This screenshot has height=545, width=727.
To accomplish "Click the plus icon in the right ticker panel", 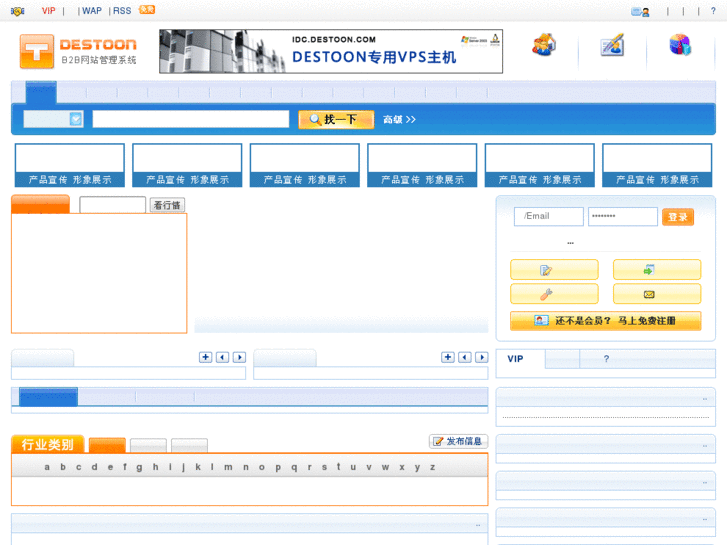I will 448,357.
